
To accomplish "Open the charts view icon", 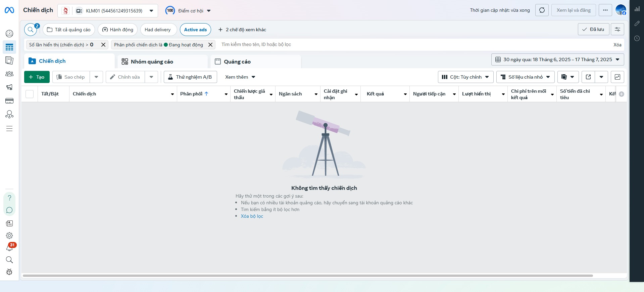I will [617, 77].
